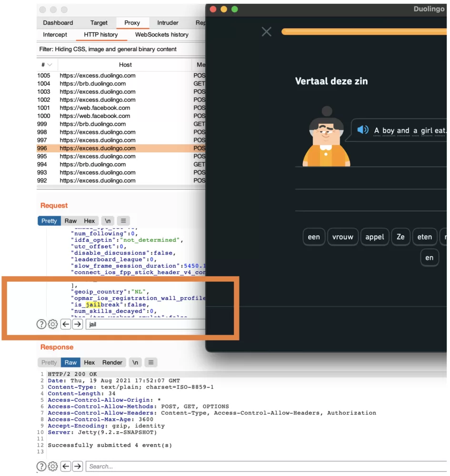
Task: Select history row 993 excess.duolingo.com
Action: [x=121, y=172]
